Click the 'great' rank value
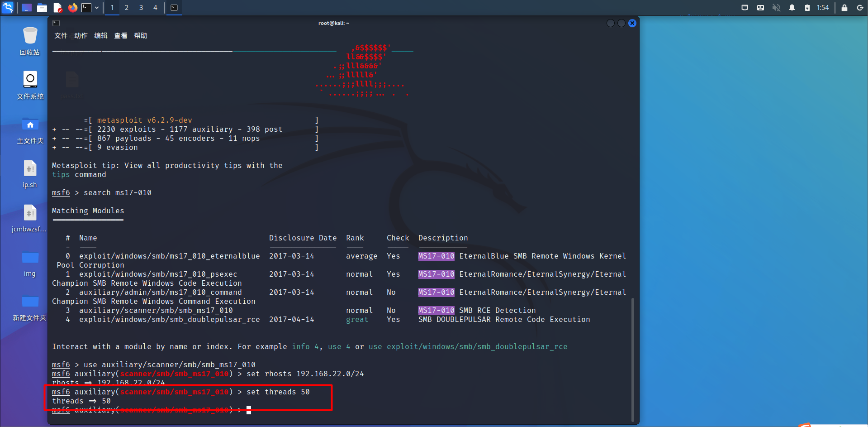This screenshot has width=868, height=427. click(x=357, y=320)
